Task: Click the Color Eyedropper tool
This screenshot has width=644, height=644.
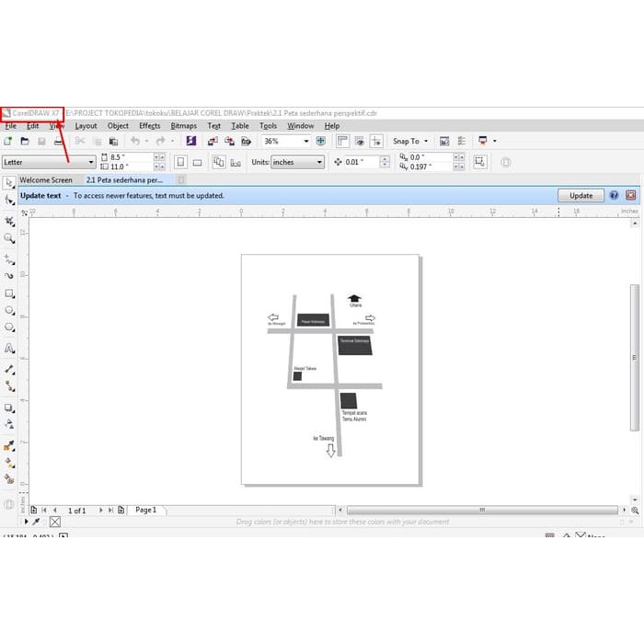Action: coord(9,445)
